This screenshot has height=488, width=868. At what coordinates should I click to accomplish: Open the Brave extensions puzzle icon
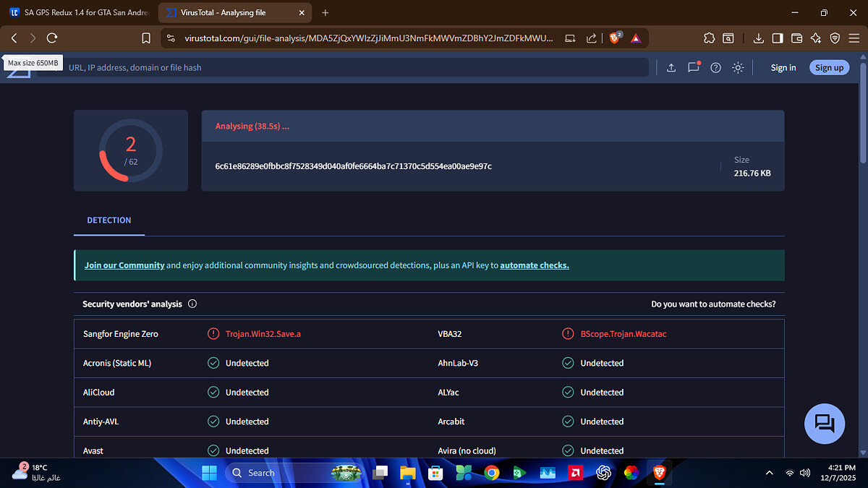click(x=709, y=38)
